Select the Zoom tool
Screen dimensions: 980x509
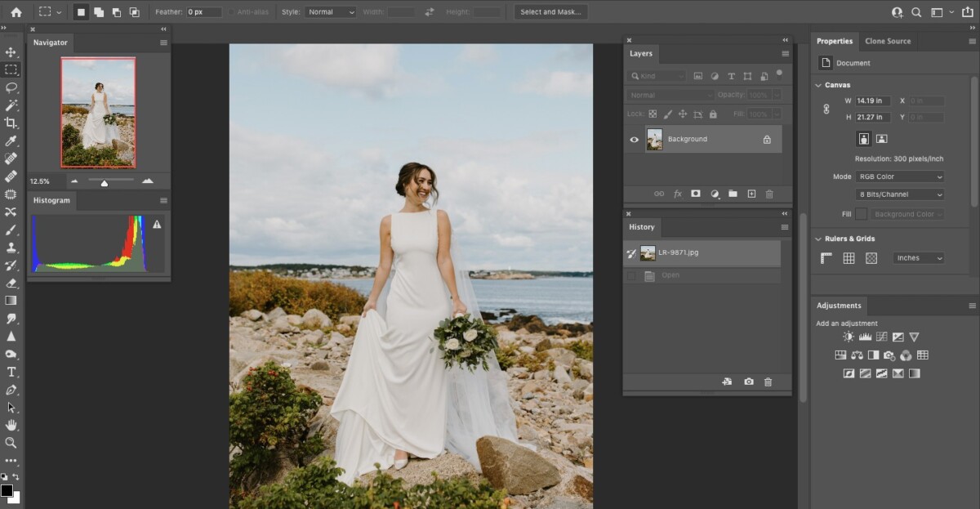click(x=11, y=443)
